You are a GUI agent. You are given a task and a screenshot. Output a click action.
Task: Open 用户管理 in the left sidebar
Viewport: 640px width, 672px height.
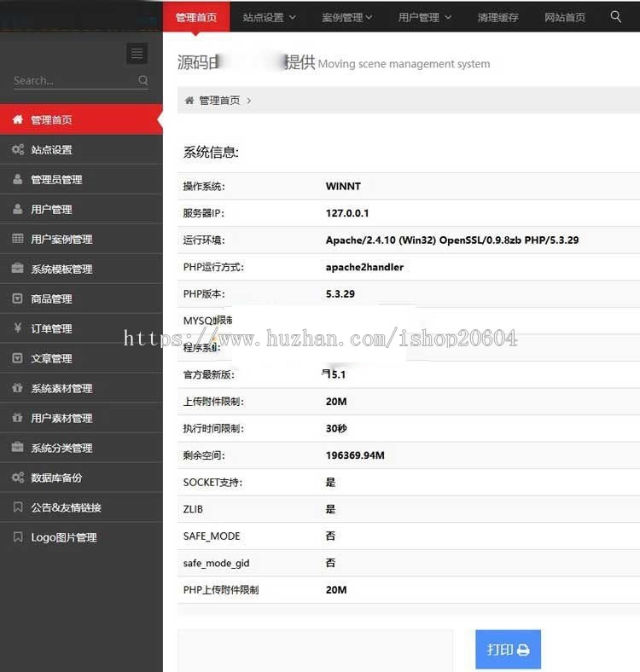[x=81, y=210]
